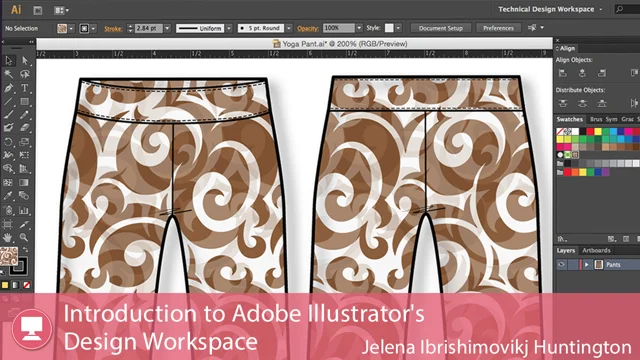Switch to the Layers tab
Viewport: 640px width, 360px height.
tap(566, 250)
